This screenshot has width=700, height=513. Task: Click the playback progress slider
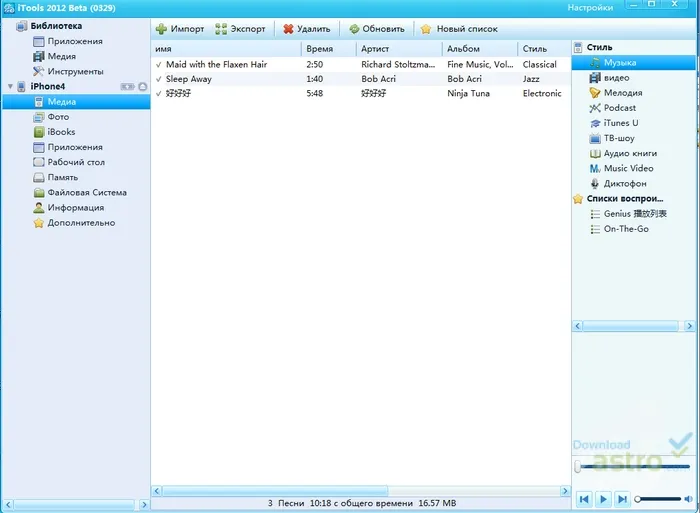click(633, 467)
